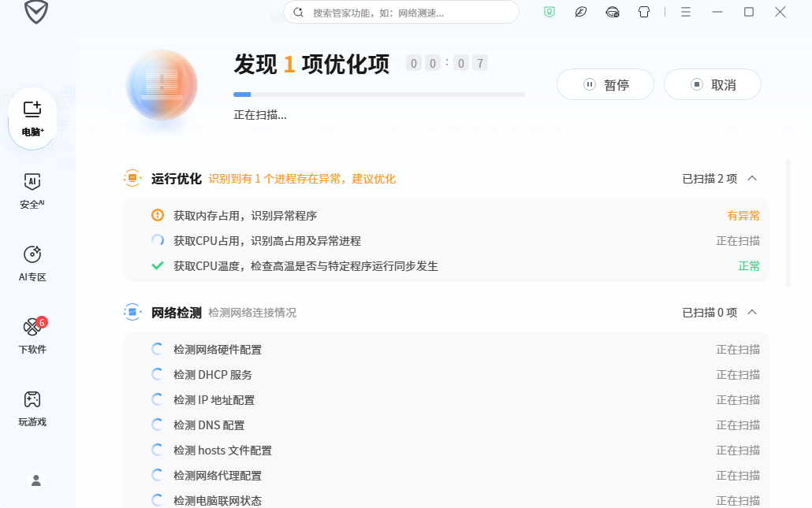Click the 正在扫描... status text
Viewport: 812px width, 508px height.
(x=260, y=115)
